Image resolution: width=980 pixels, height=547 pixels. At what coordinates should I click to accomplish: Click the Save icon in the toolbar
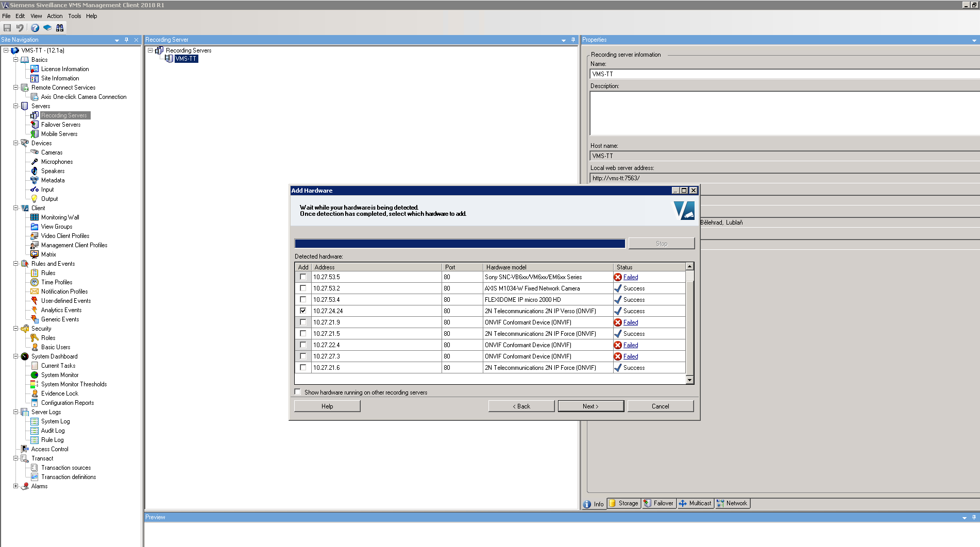point(7,28)
